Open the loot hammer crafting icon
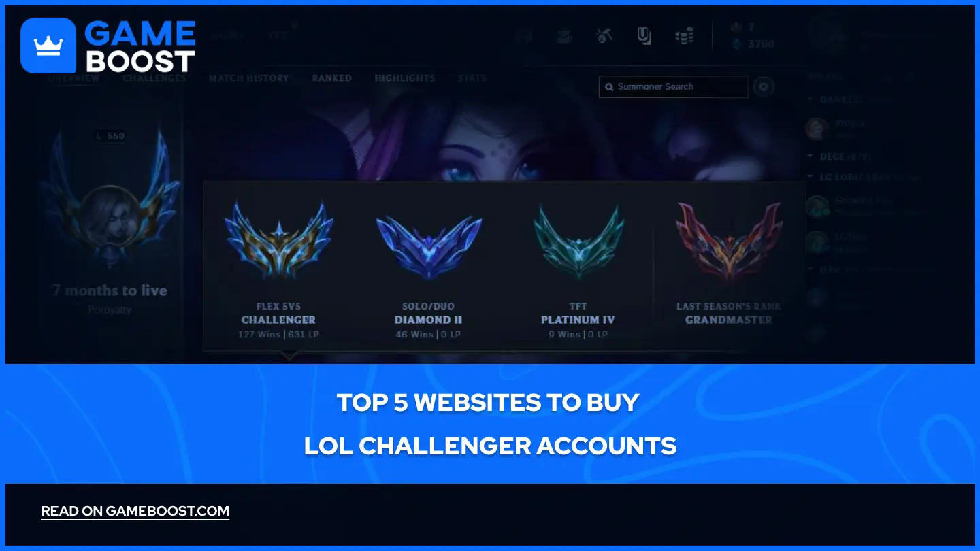The height and width of the screenshot is (551, 980). coord(604,36)
